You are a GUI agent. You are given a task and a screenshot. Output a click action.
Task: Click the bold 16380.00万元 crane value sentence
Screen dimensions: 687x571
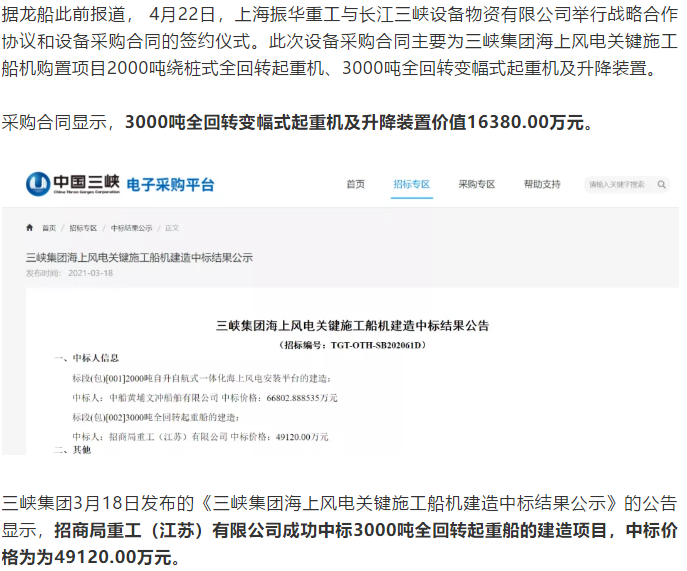pyautogui.click(x=358, y=122)
